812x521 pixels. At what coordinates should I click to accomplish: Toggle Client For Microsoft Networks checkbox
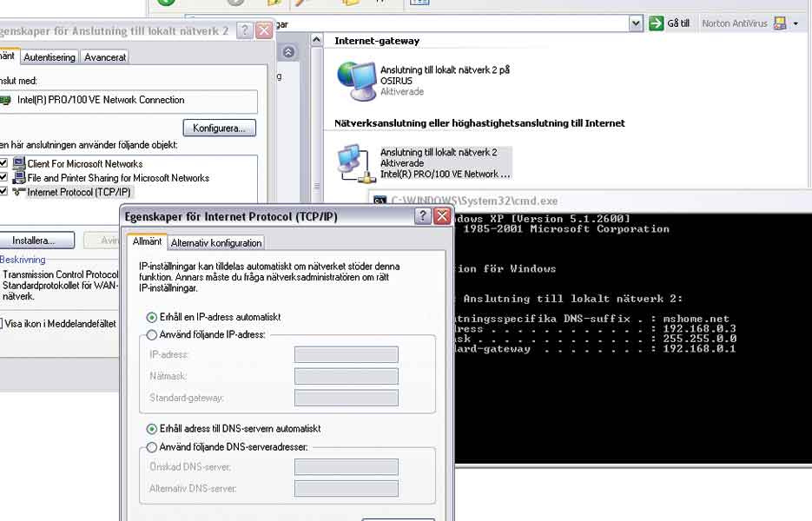[3, 163]
